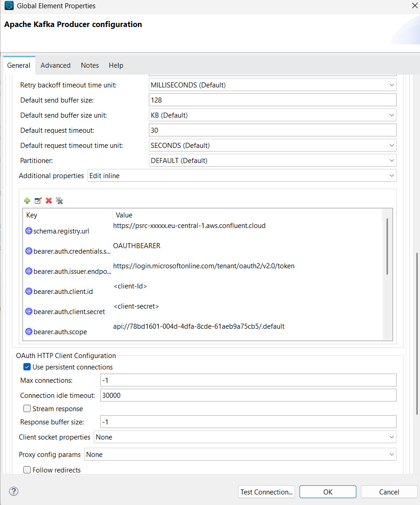Focus the Connection idle timeout field
Viewport: 420px width, 505px height.
tap(248, 395)
